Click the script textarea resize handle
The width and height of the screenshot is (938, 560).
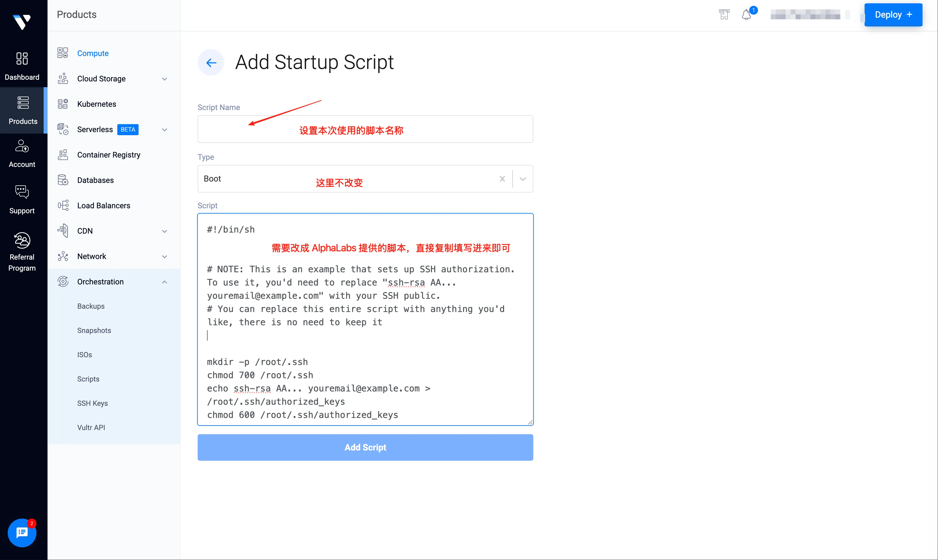click(530, 422)
